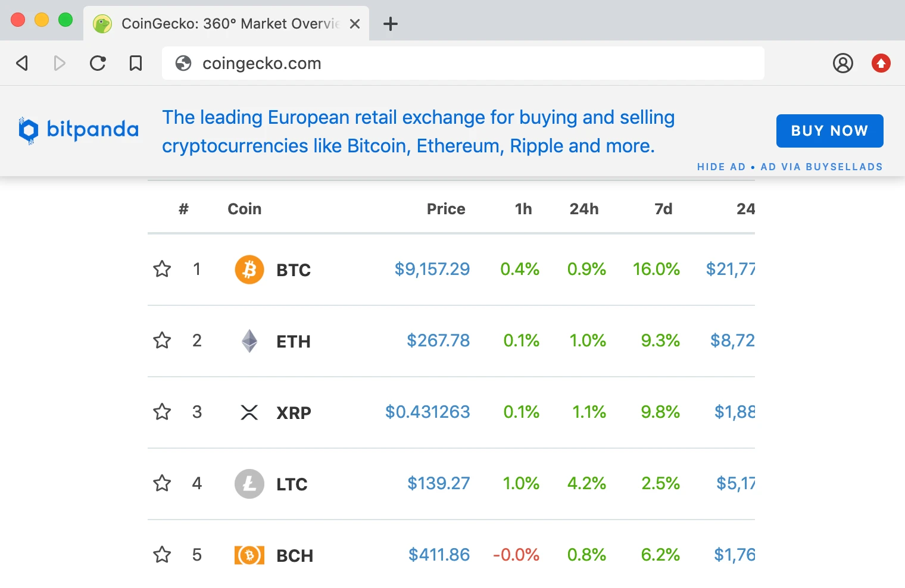Sort the table by Price column
Viewport: 905px width, 588px height.
(446, 209)
